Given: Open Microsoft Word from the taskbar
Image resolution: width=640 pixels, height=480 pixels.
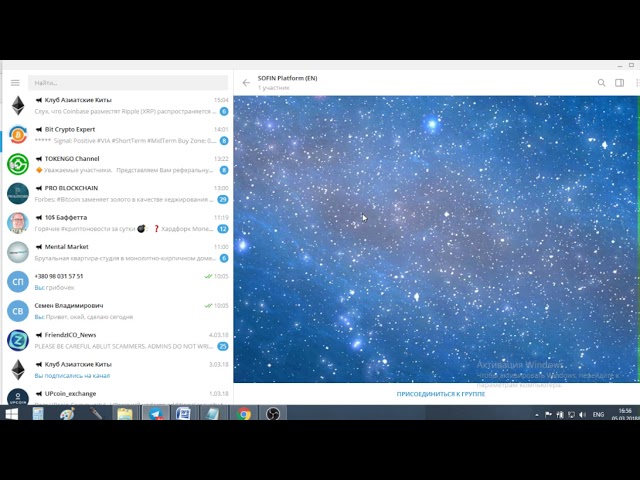Looking at the screenshot, I should pyautogui.click(x=183, y=414).
